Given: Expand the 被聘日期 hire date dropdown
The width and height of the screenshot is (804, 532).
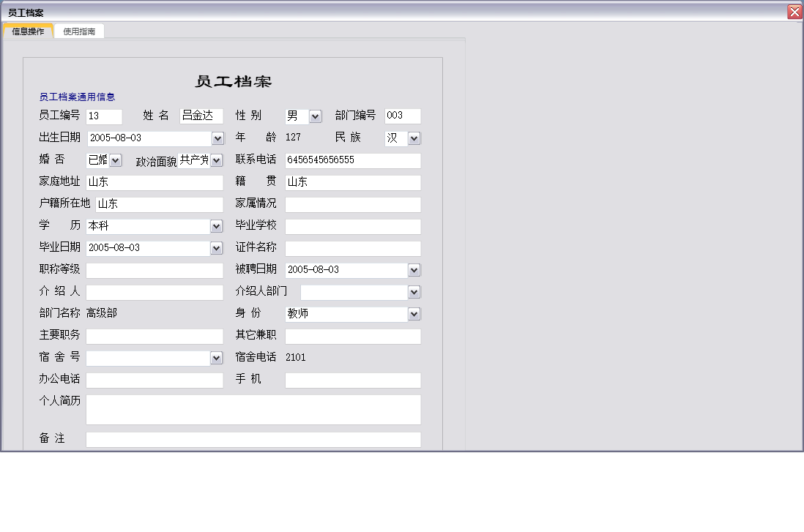Looking at the screenshot, I should 414,269.
